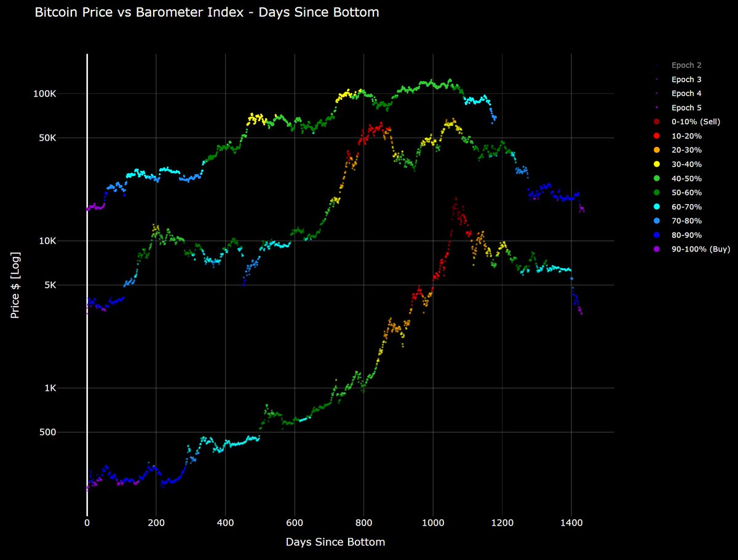Screen dimensions: 738x560
Task: Click the Days Since Bottom x-axis title
Action: tap(335, 542)
